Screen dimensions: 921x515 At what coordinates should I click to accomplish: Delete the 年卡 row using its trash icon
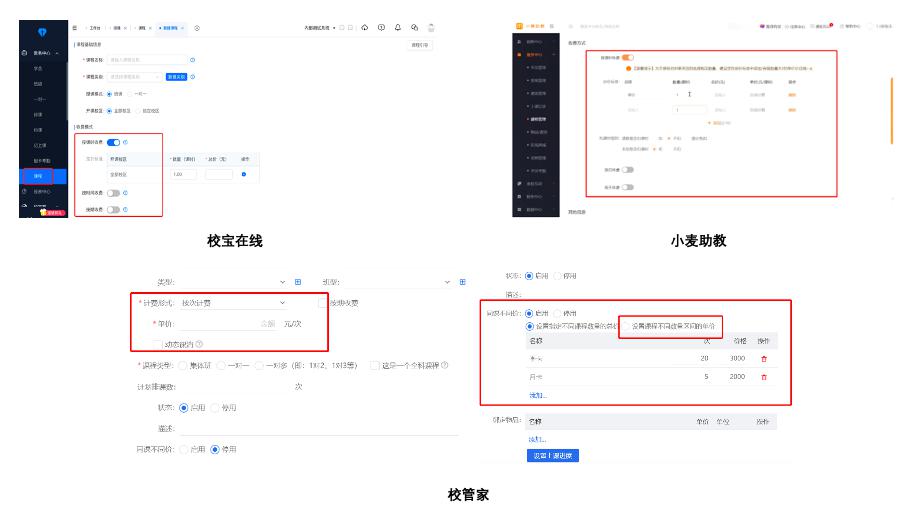[x=764, y=359]
